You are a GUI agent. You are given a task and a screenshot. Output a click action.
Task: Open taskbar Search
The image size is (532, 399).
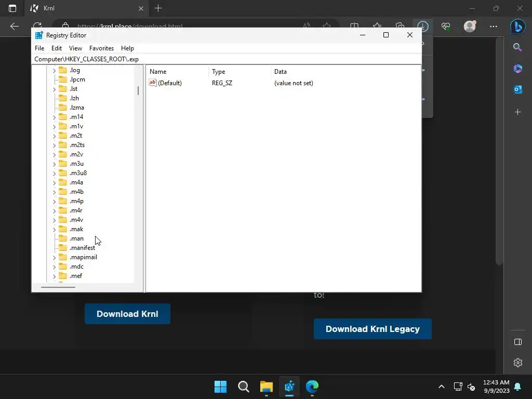click(x=244, y=387)
